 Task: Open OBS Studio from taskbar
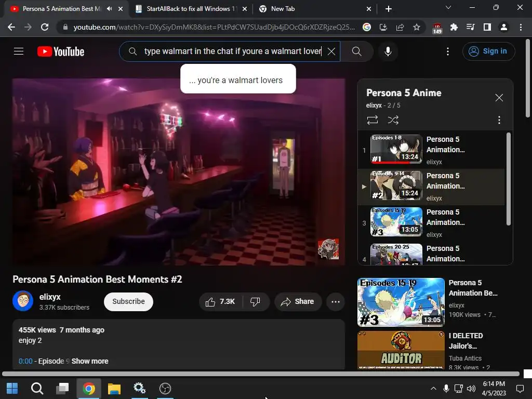165,389
